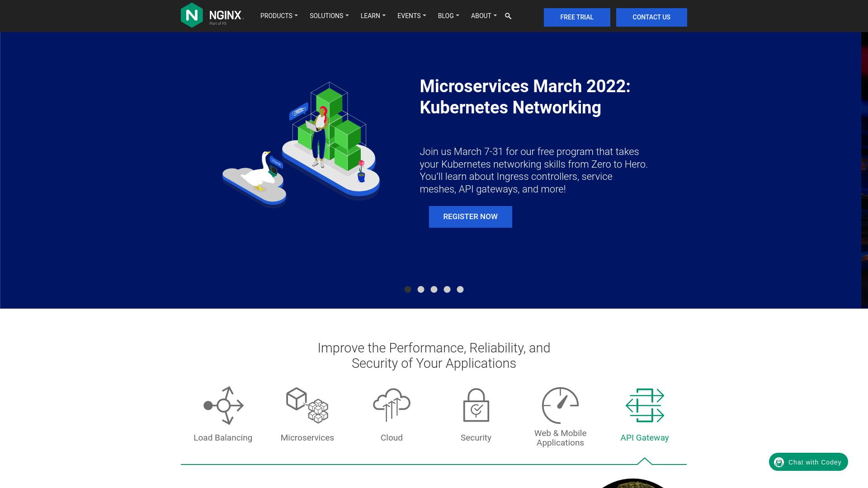Open the Cloud tab label
This screenshot has width=868, height=488.
tap(392, 438)
